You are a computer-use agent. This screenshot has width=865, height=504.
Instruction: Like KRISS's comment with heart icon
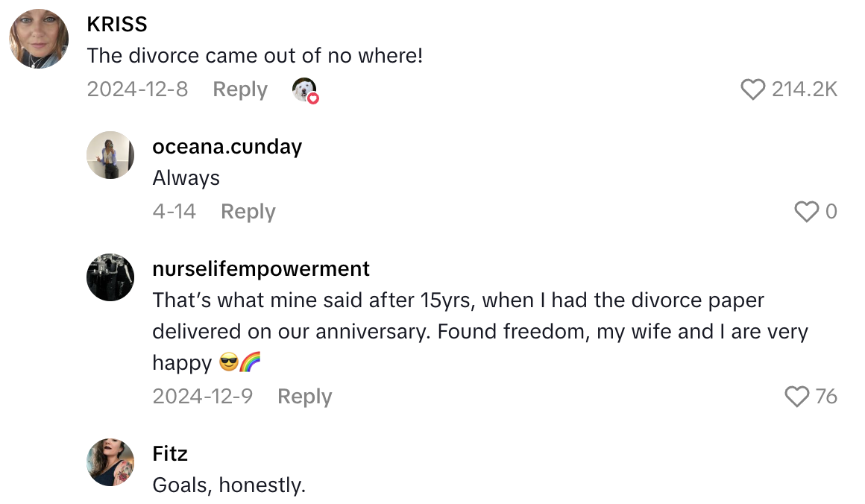click(753, 89)
